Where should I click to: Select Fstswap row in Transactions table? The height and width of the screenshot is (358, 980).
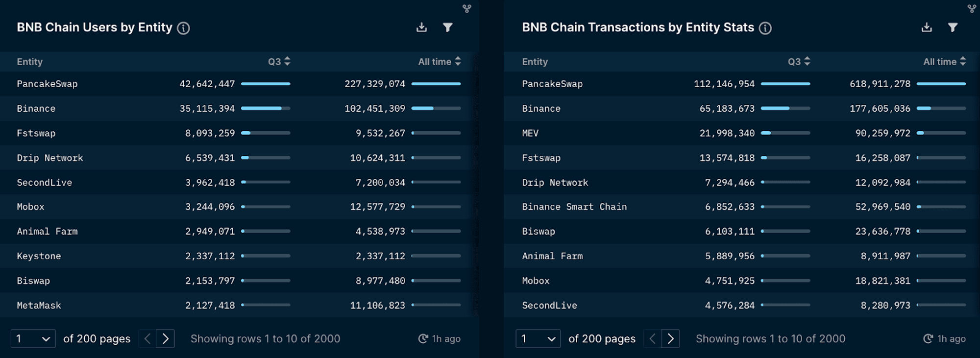click(742, 158)
